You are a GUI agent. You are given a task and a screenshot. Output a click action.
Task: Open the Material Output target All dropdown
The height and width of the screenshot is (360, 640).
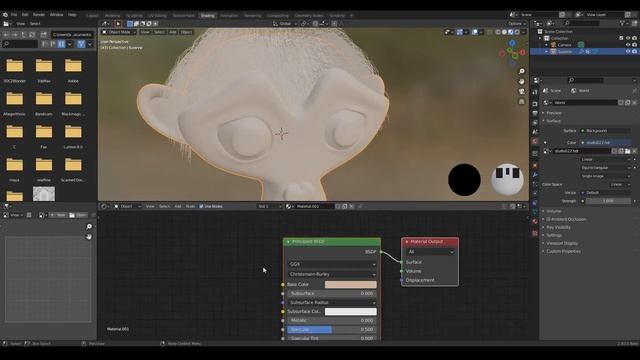coord(430,252)
